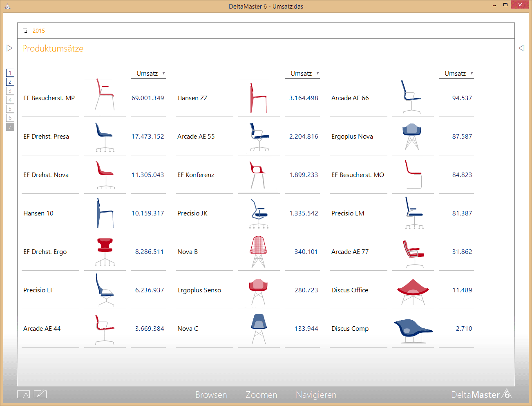
Task: Click the EF Besucherst. MP product name
Action: (x=49, y=98)
